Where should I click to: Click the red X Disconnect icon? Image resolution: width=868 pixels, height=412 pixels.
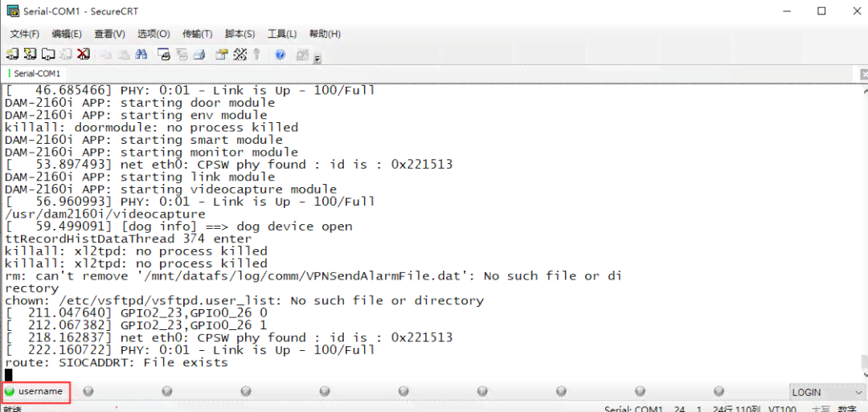(x=83, y=54)
